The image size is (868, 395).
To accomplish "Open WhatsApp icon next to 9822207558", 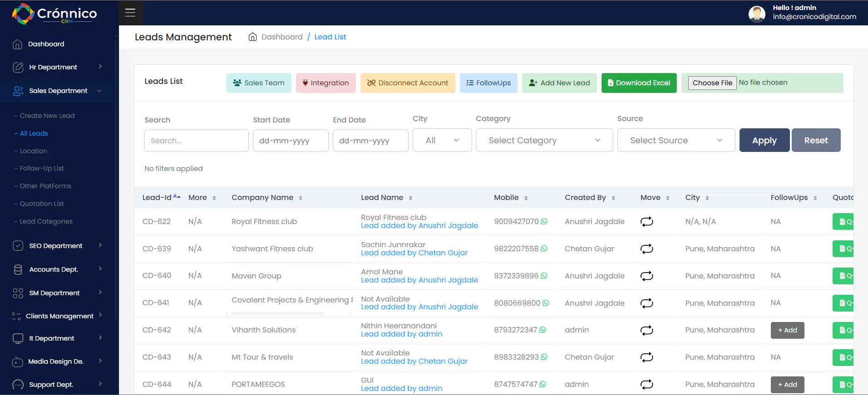I will point(544,249).
